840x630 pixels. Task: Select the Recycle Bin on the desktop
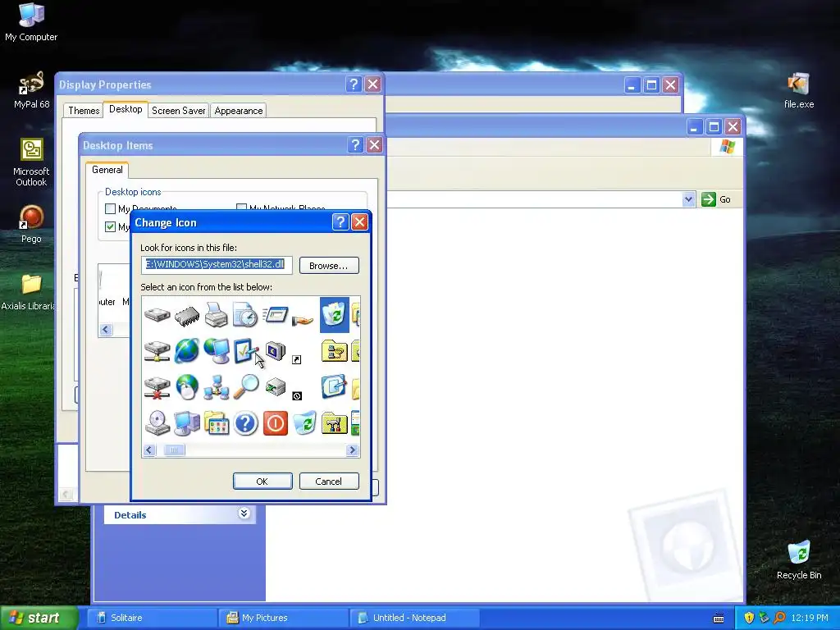coord(799,559)
